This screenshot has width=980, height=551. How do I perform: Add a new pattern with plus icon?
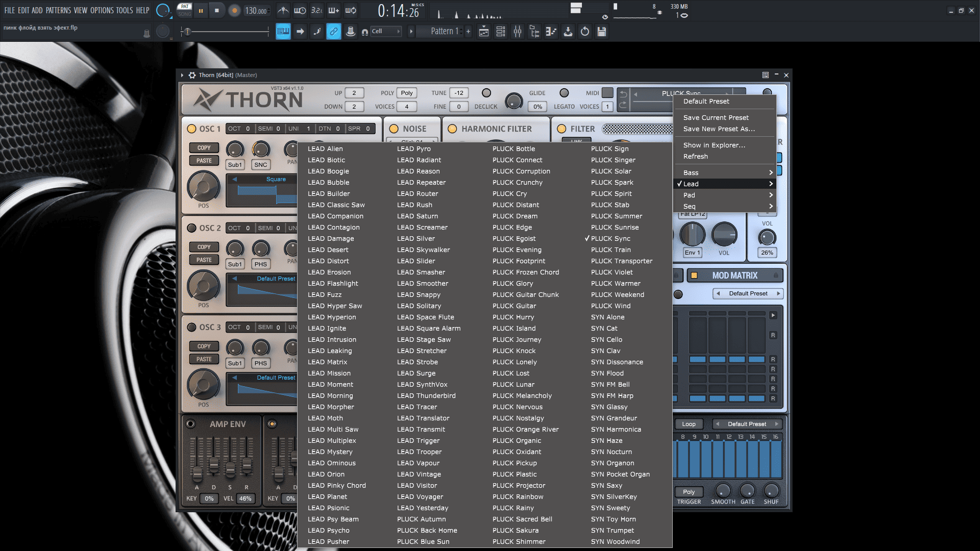pyautogui.click(x=468, y=32)
